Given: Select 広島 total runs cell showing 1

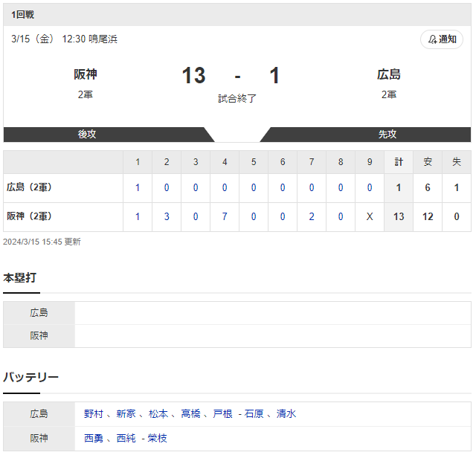Looking at the screenshot, I should click(400, 189).
